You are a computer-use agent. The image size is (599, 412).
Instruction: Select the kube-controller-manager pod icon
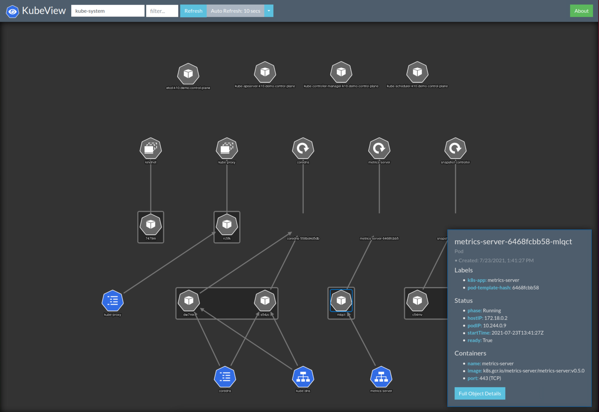(341, 72)
